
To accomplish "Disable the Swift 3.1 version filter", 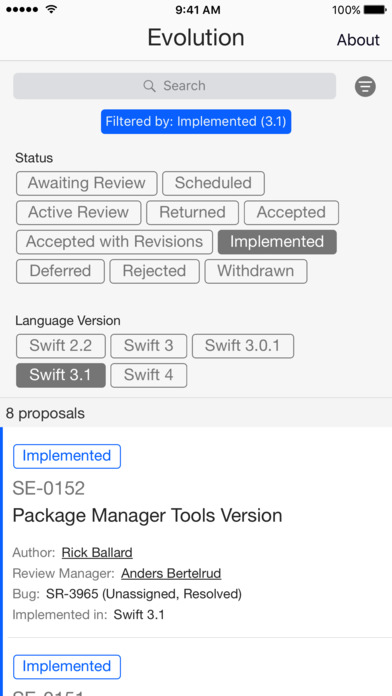I will [x=61, y=375].
